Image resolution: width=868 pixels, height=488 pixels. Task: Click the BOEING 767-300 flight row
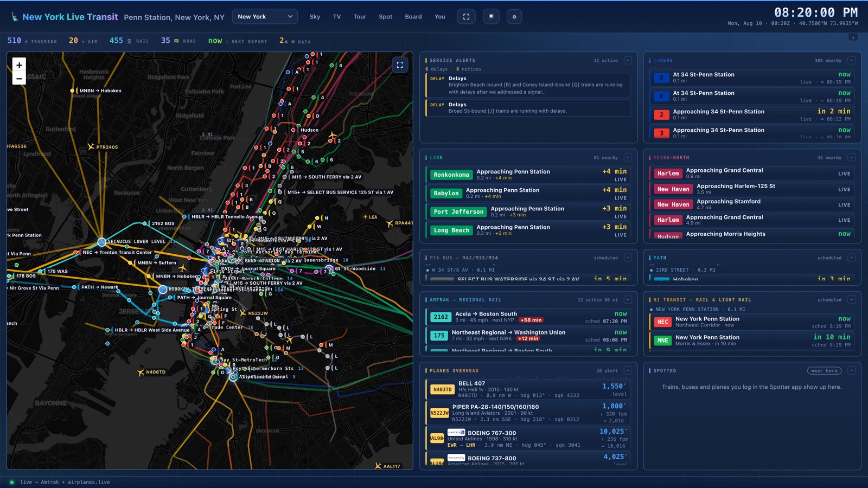(528, 439)
